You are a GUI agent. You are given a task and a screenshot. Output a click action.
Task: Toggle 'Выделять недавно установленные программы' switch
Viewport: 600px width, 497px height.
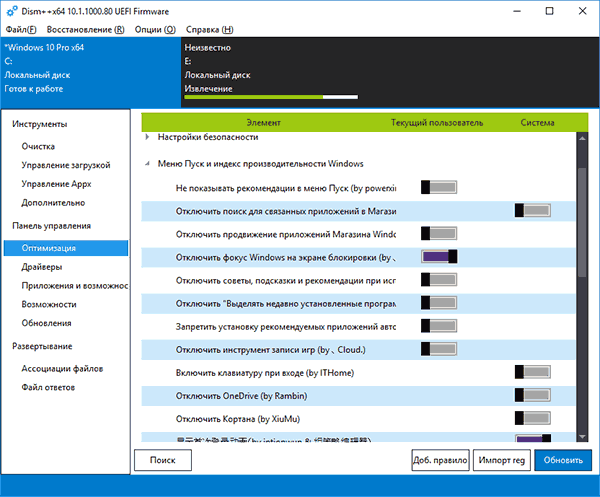pos(439,303)
